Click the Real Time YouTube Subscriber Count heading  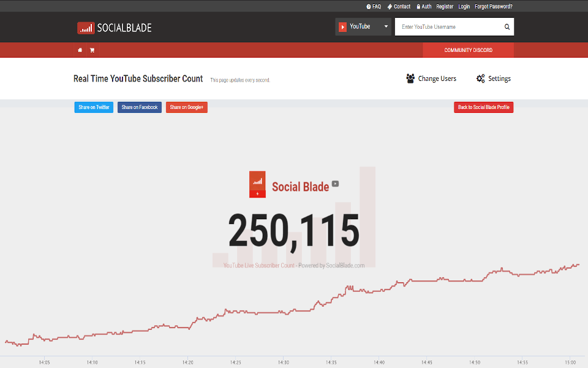pos(138,79)
